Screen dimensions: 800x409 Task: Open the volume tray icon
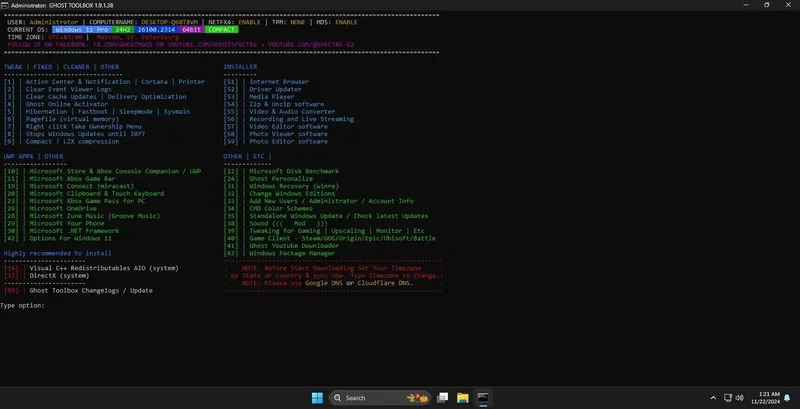(740, 398)
